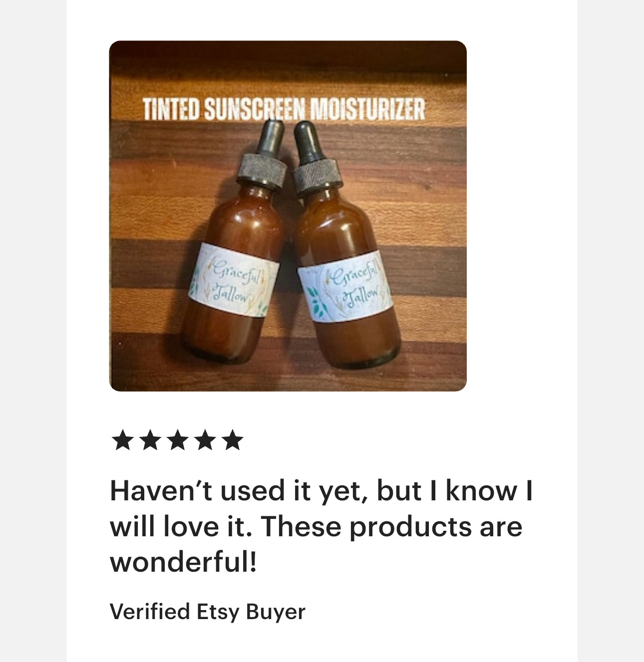Click the gray margin left of the card
Image resolution: width=644 pixels, height=662 pixels.
33,331
